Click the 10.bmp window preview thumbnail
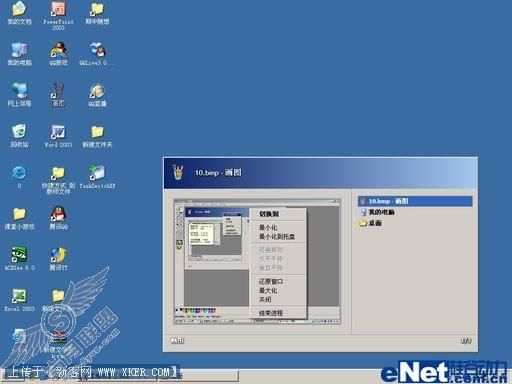Viewport: 512px width, 384px height. point(257,261)
